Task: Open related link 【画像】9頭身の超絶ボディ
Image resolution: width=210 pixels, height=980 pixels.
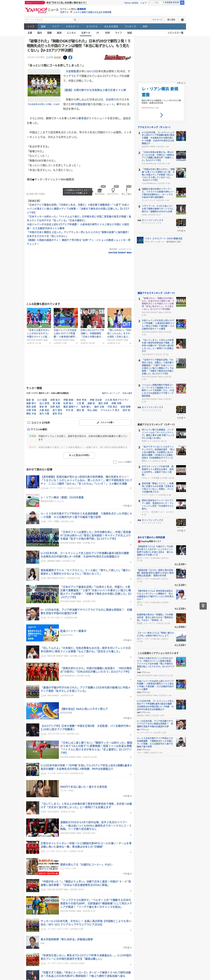Action: pyautogui.click(x=79, y=242)
